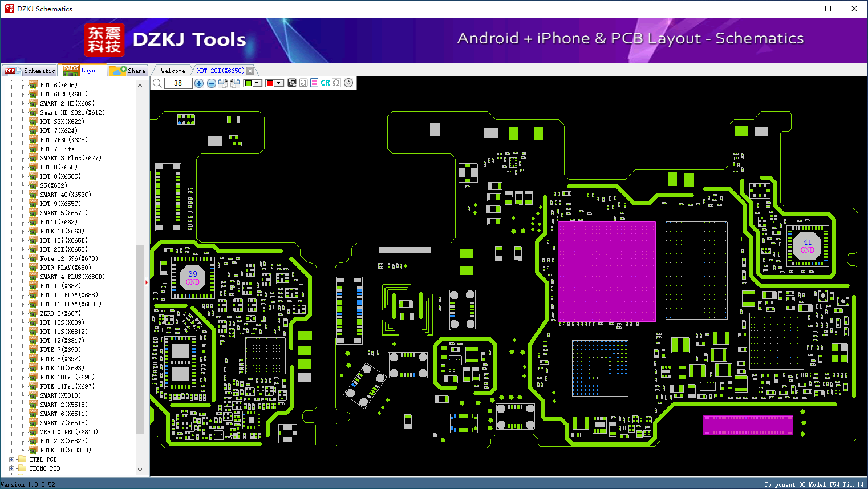Select HOT 20I(X665C) in the tree

coord(64,249)
